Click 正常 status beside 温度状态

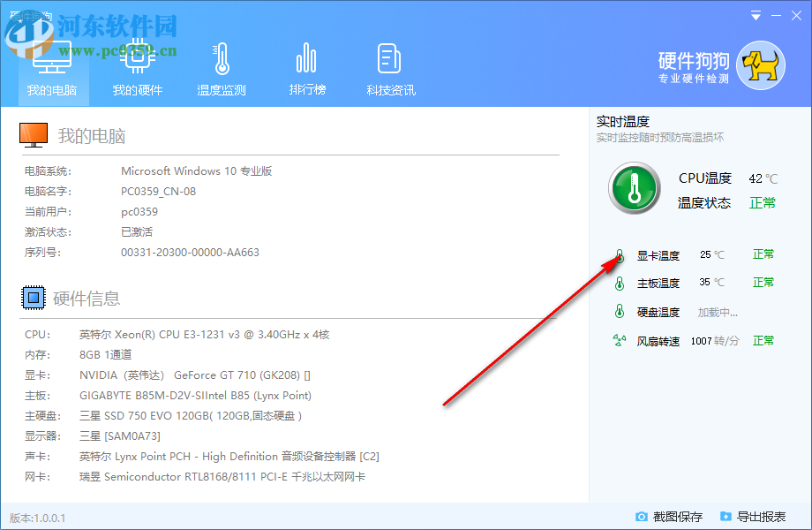pos(763,202)
